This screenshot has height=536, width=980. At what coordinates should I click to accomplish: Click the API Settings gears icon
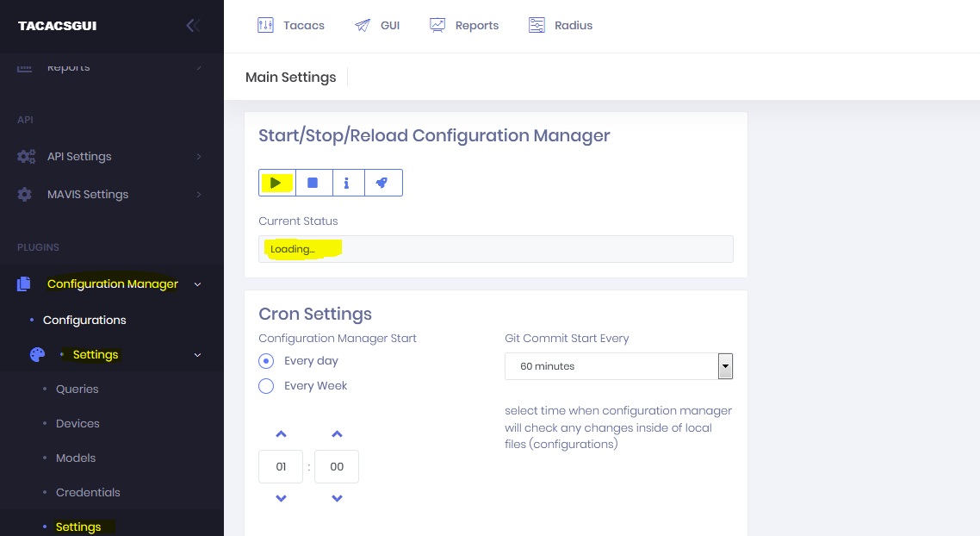click(26, 156)
